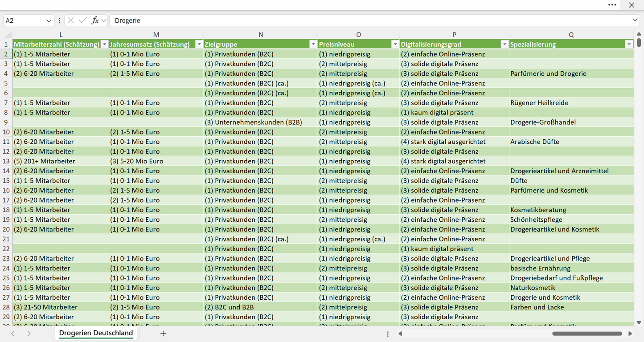644x342 pixels.
Task: Click cell '(5) 201+ Mitarbeiter'
Action: pyautogui.click(x=61, y=161)
